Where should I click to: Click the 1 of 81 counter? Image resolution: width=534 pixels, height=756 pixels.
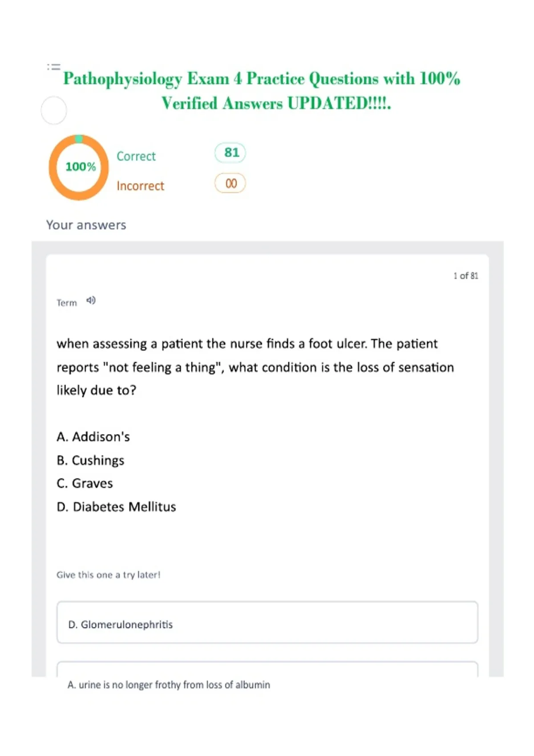pos(466,276)
